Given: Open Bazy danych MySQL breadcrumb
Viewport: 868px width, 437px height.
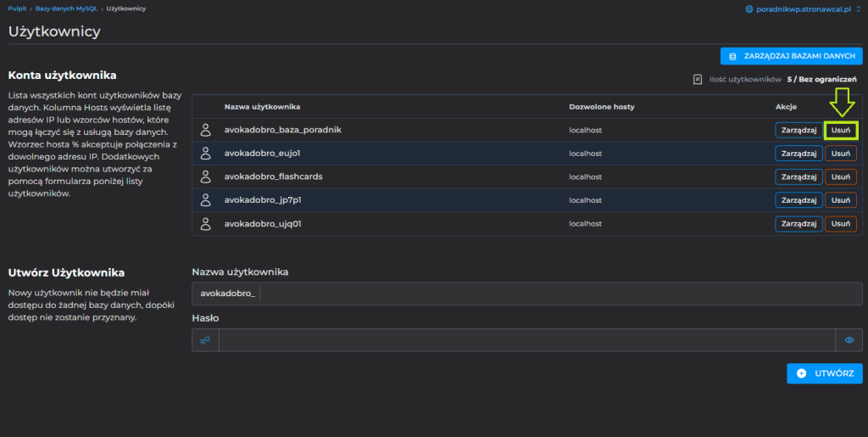Looking at the screenshot, I should [x=67, y=8].
